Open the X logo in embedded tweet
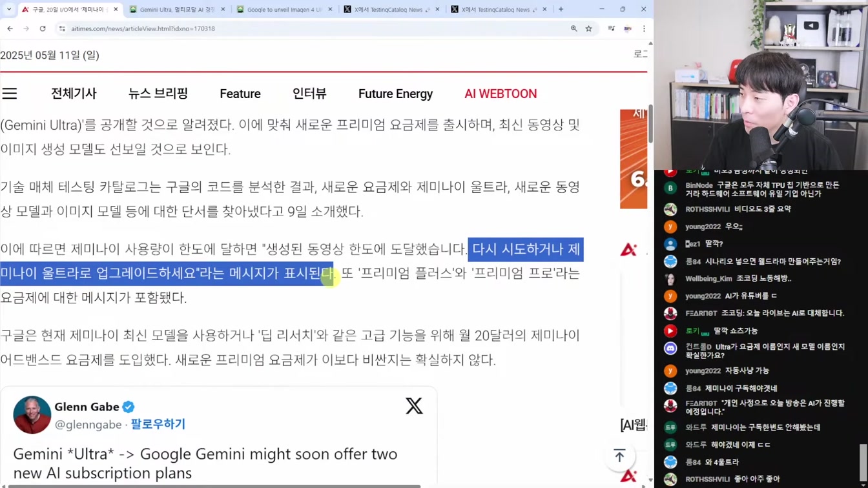 coord(414,405)
